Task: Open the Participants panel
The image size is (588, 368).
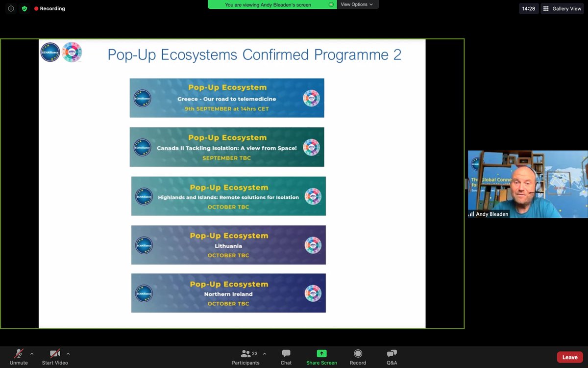Action: click(246, 357)
